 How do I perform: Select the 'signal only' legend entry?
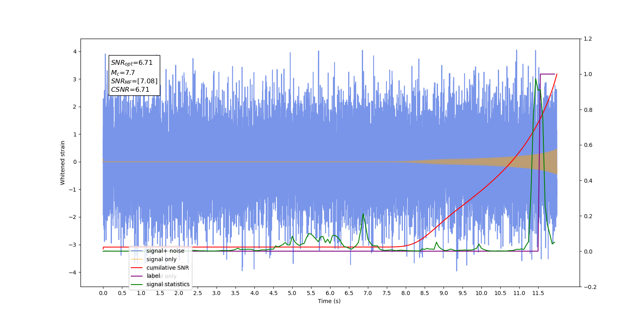[x=161, y=259]
